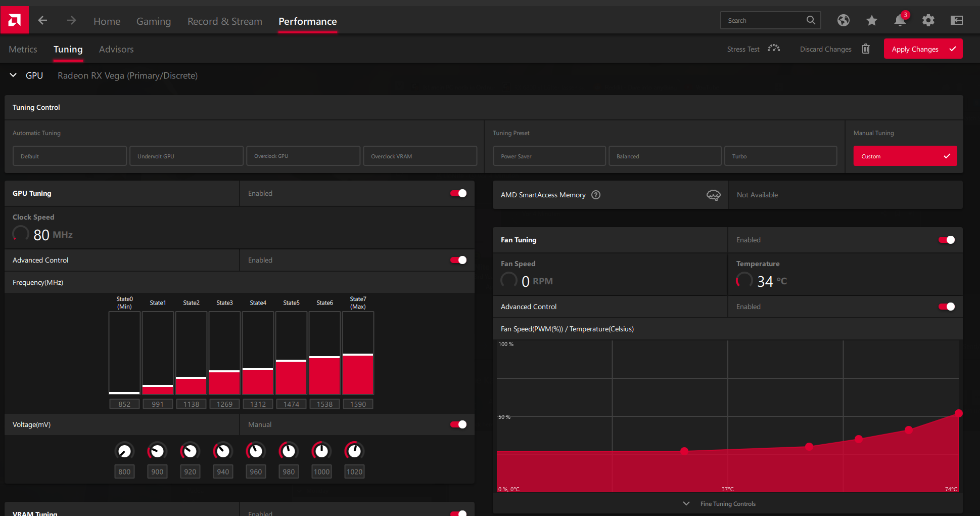Open the Gaming tab
The width and height of the screenshot is (980, 516).
pyautogui.click(x=154, y=21)
